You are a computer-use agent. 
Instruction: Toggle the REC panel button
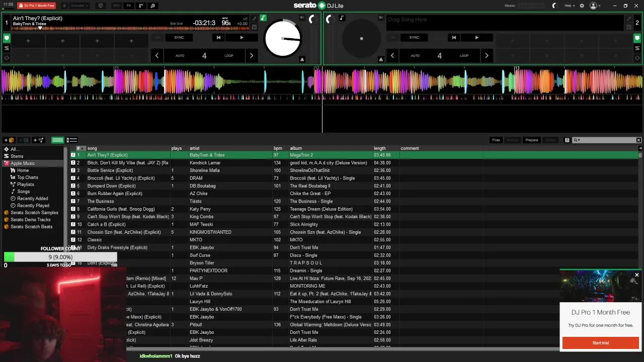click(117, 6)
